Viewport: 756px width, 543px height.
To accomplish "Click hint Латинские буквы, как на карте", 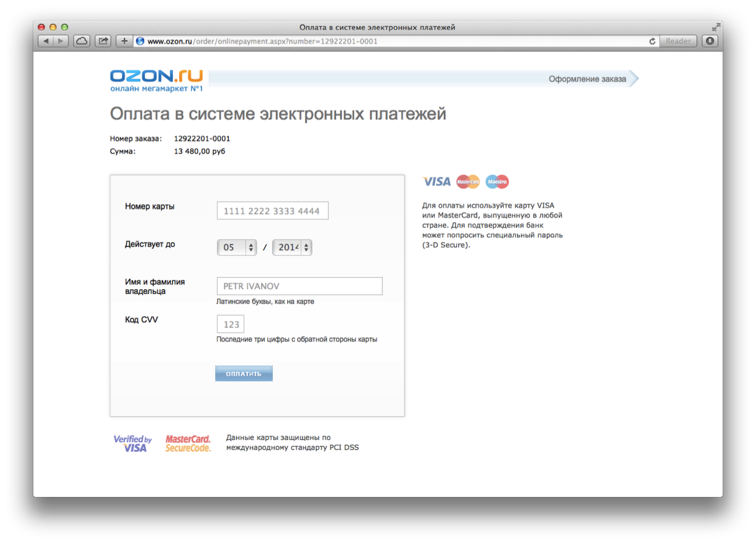I will (265, 302).
